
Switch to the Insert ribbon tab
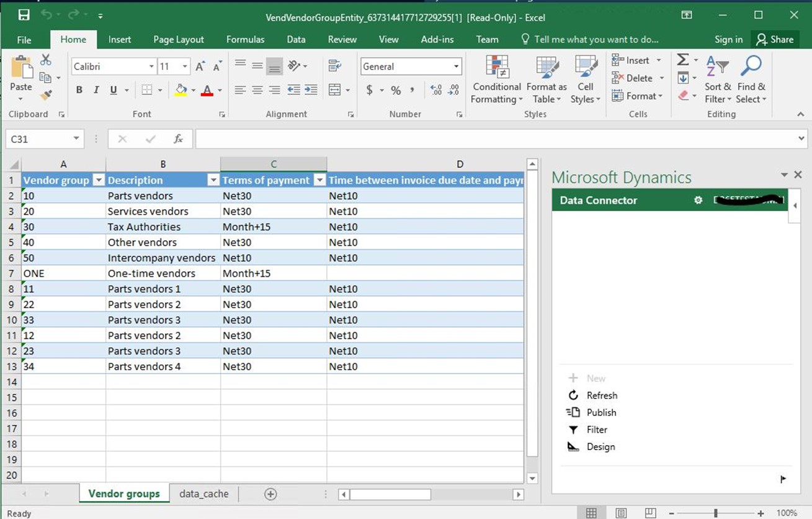tap(120, 39)
